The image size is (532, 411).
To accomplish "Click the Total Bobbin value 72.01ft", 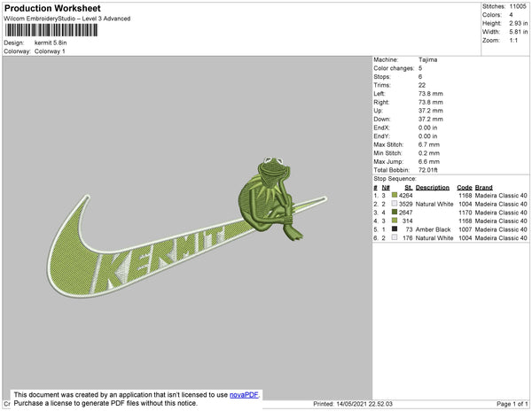I will point(428,170).
